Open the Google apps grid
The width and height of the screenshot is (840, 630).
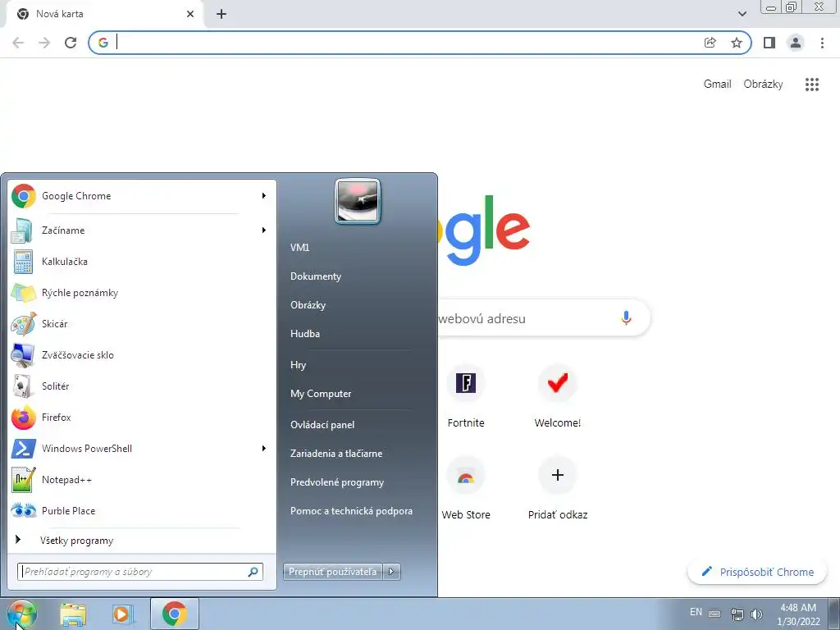click(x=812, y=84)
